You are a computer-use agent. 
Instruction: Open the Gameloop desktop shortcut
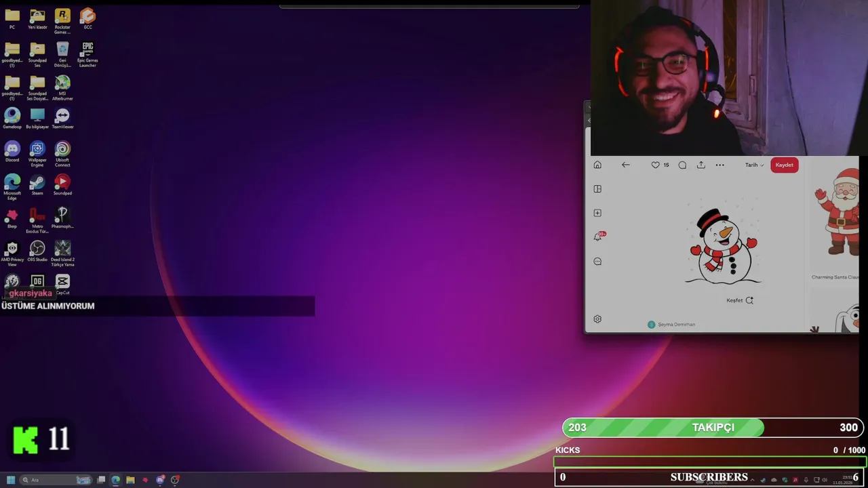tap(12, 118)
